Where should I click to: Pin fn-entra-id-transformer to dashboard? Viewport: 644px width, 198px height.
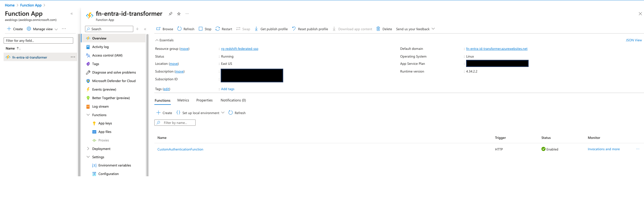[x=171, y=14]
